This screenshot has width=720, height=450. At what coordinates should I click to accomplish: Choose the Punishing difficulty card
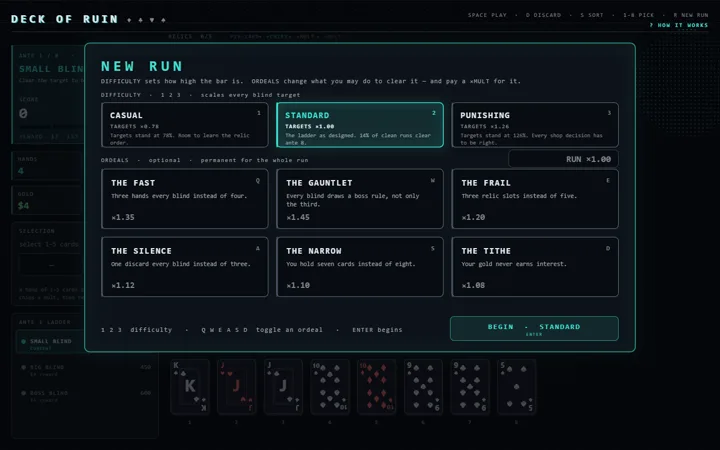(535, 125)
